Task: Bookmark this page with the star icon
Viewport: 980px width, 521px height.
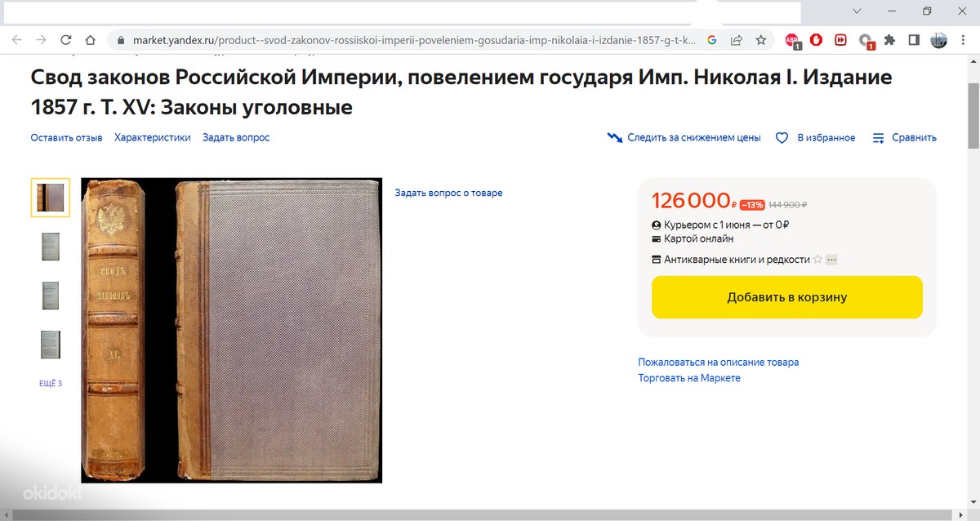Action: (760, 39)
